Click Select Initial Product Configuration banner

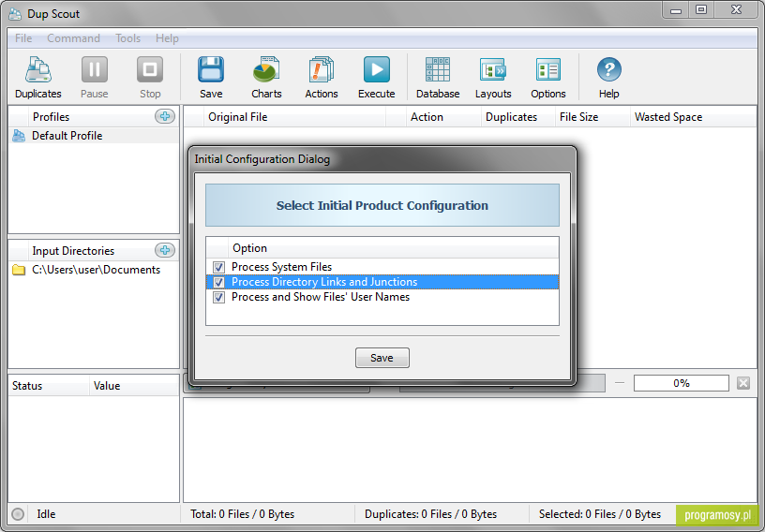coord(382,205)
